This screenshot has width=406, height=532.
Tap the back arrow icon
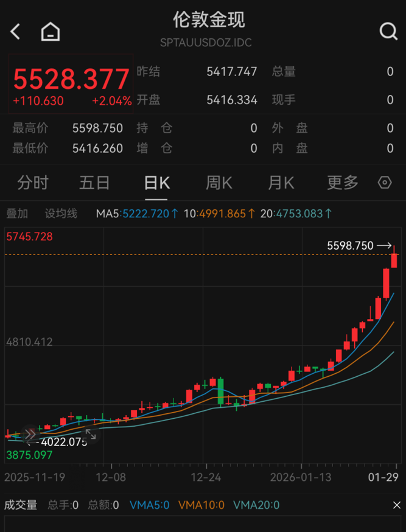(x=16, y=32)
